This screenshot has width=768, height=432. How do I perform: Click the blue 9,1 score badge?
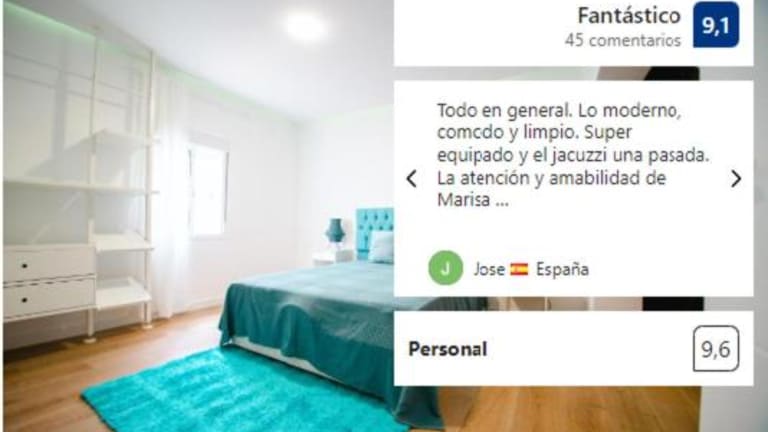pyautogui.click(x=716, y=24)
